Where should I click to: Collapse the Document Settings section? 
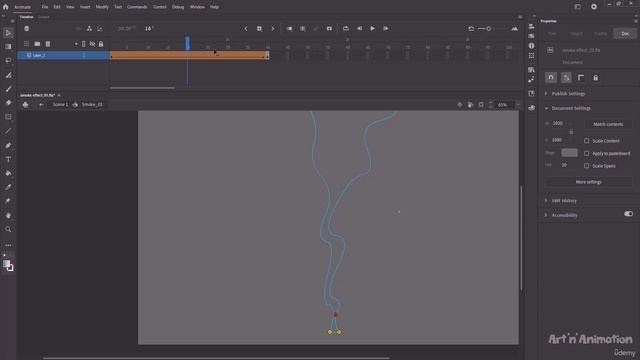[546, 108]
